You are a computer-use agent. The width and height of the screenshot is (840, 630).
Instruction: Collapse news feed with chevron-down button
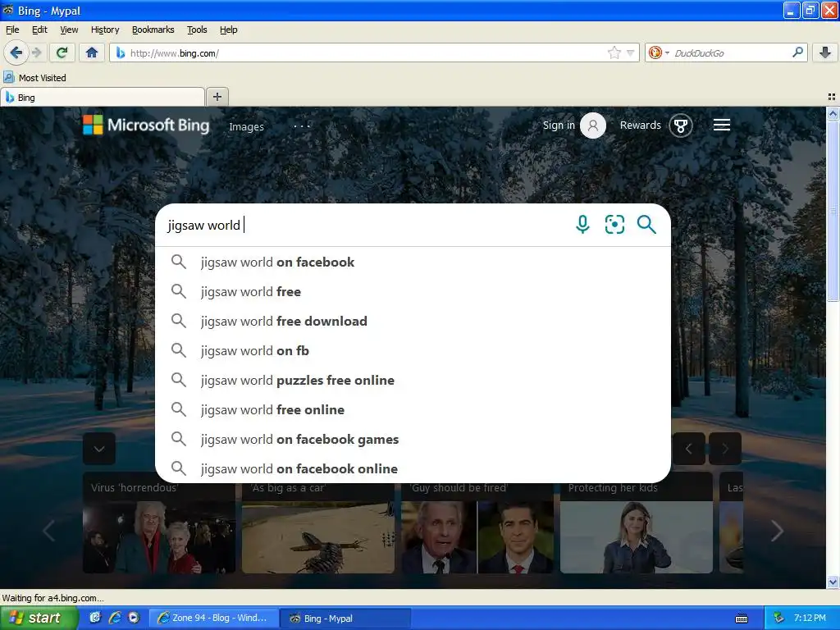[99, 449]
